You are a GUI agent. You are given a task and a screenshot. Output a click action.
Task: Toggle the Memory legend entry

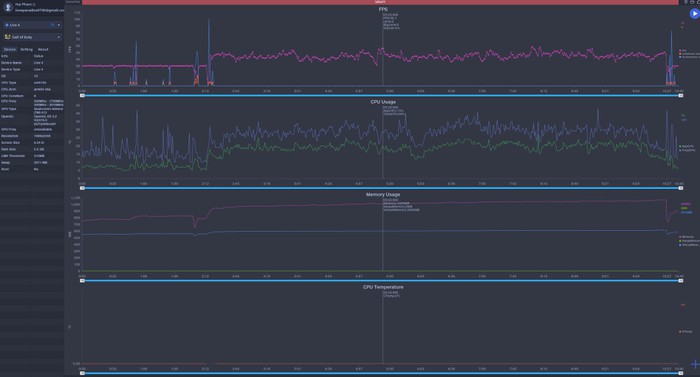687,237
